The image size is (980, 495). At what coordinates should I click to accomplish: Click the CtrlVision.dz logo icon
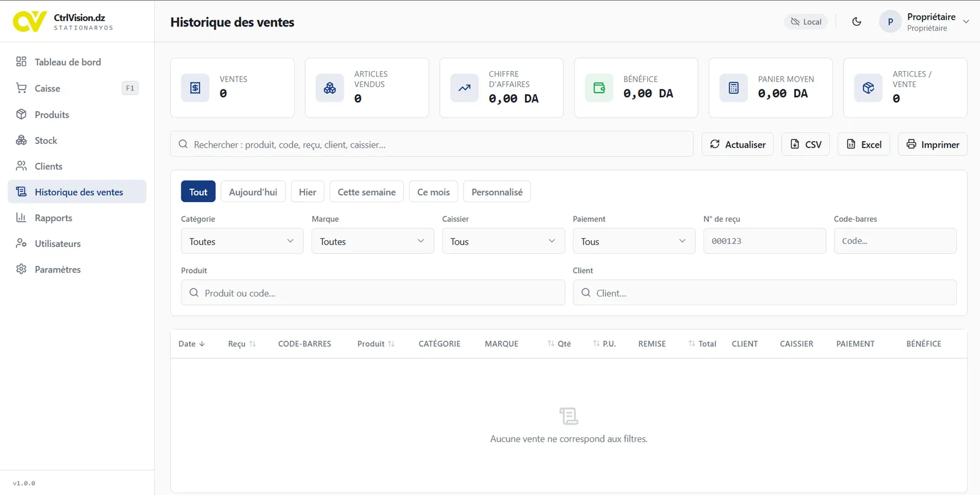click(29, 21)
